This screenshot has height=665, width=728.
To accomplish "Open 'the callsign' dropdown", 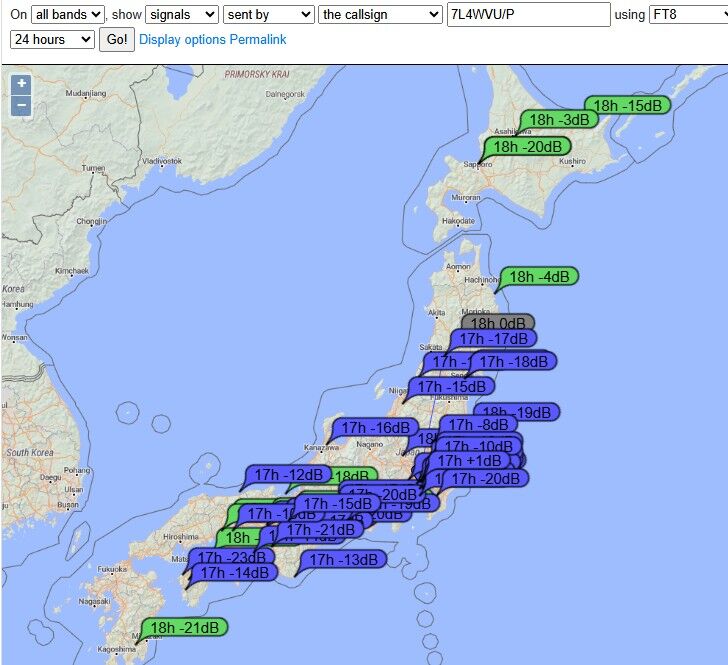I will [380, 14].
